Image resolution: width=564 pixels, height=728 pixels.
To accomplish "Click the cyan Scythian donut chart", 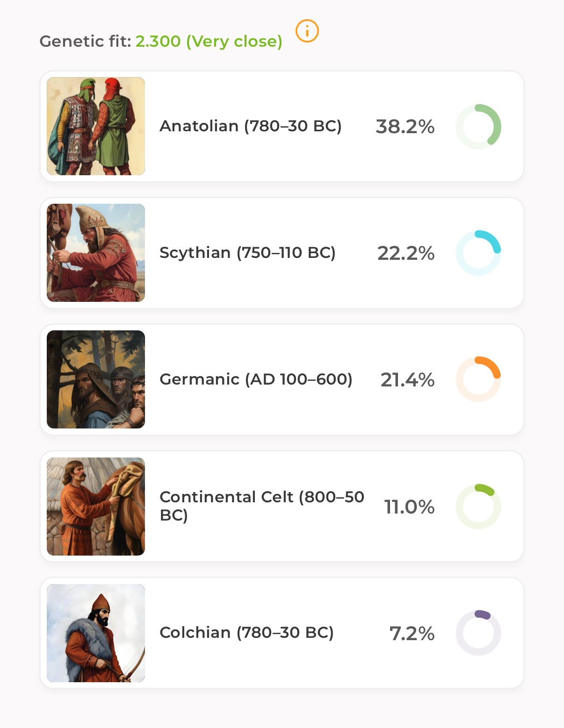I will pyautogui.click(x=478, y=253).
